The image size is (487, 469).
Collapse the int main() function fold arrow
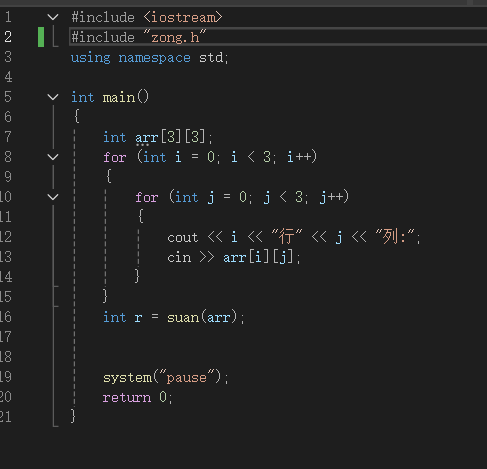tap(53, 97)
